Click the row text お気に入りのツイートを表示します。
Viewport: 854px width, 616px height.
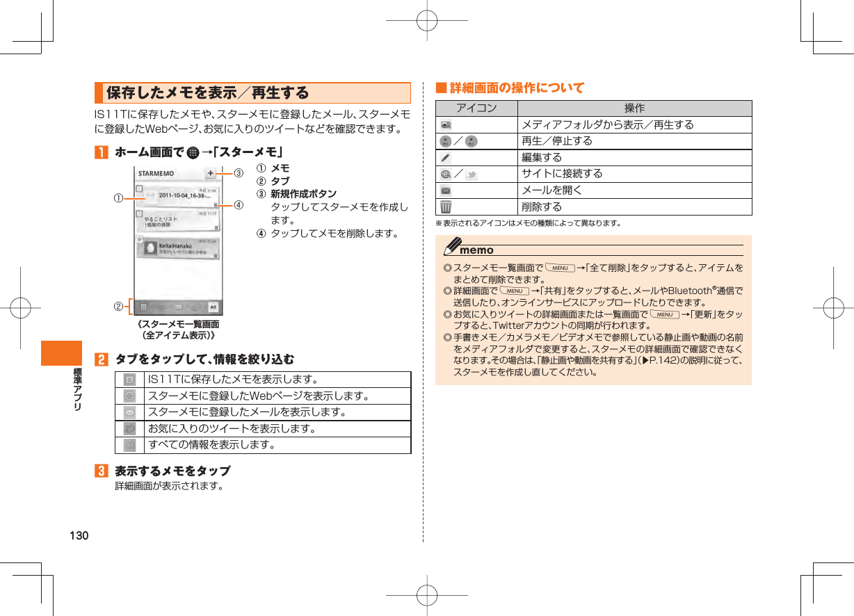point(232,429)
